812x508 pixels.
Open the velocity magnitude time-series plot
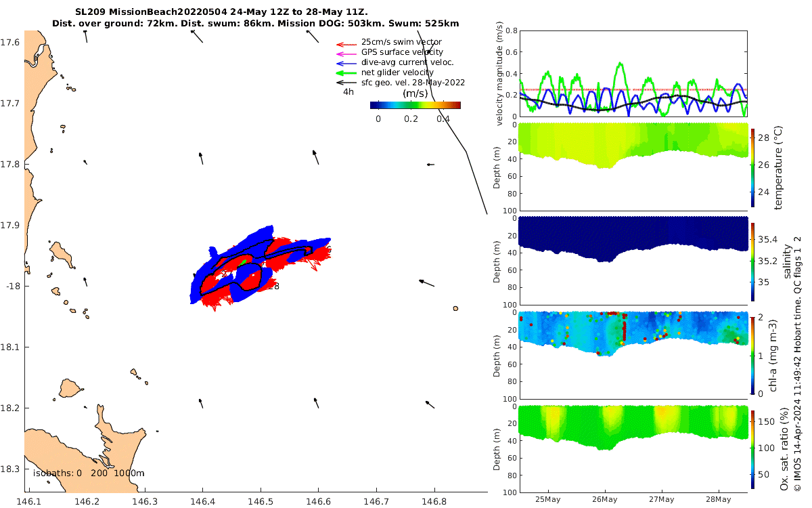click(633, 73)
